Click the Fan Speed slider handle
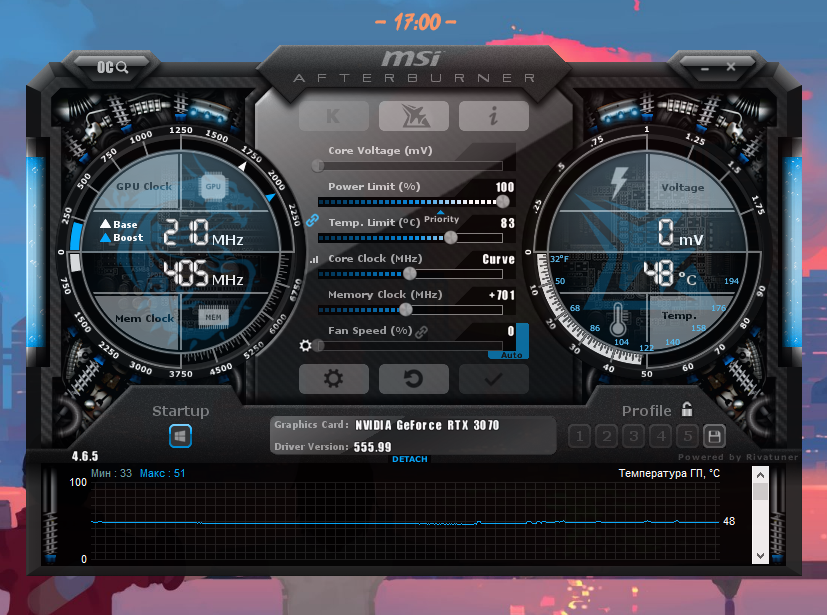Screen dimensions: 827x615 pyautogui.click(x=318, y=345)
